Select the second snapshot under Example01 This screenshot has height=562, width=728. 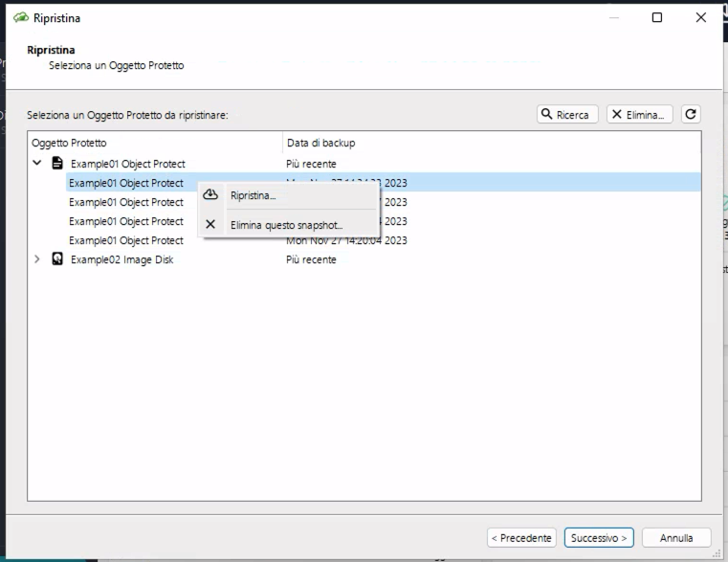click(126, 202)
